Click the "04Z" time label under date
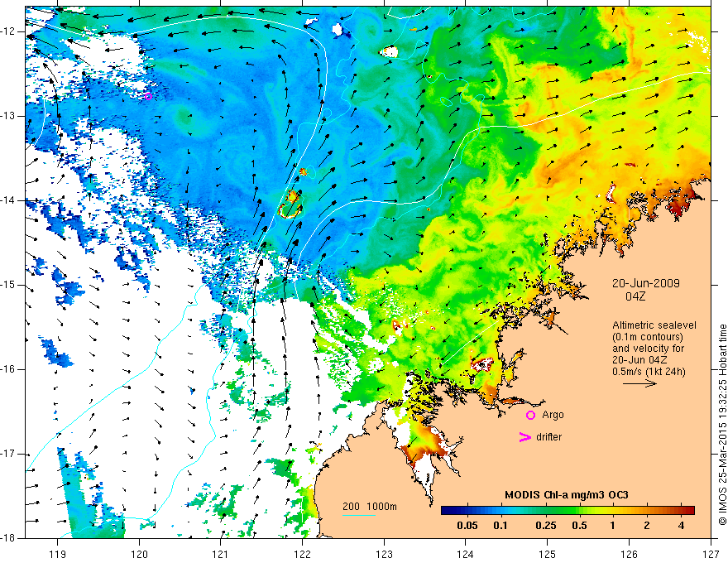 pos(635,296)
